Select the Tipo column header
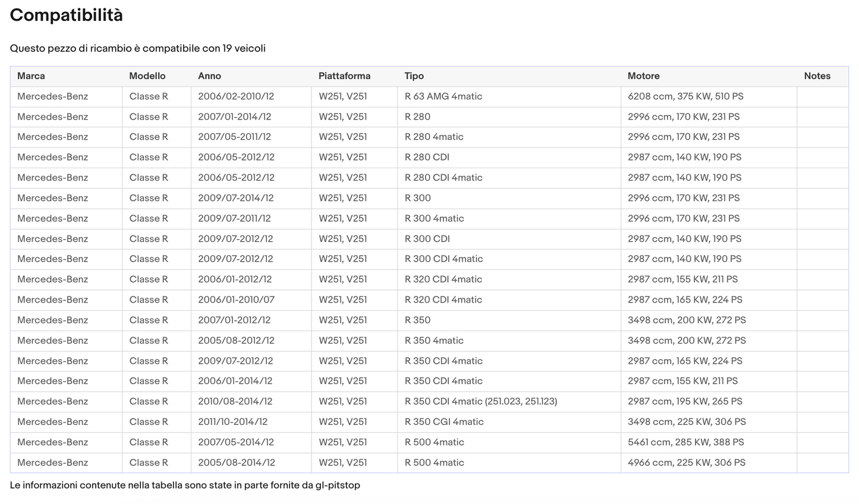The height and width of the screenshot is (504, 859). [414, 76]
